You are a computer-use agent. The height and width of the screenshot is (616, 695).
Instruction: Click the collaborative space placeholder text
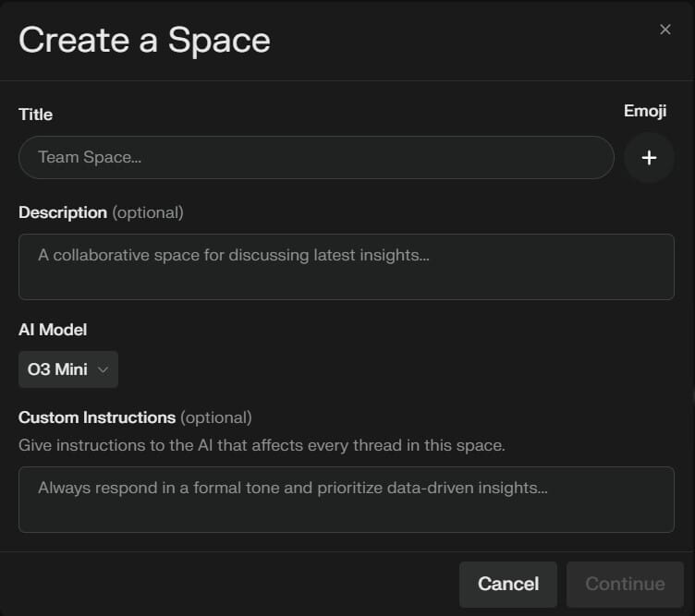point(233,255)
